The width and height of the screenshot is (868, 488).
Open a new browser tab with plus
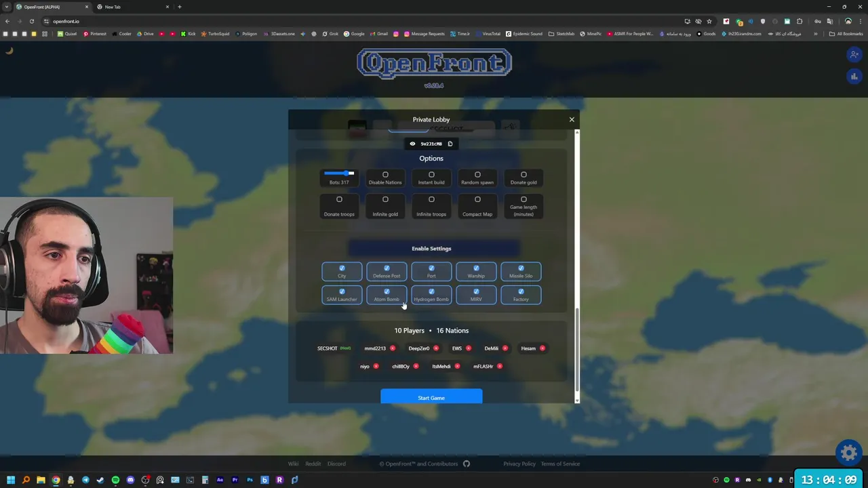coord(179,7)
